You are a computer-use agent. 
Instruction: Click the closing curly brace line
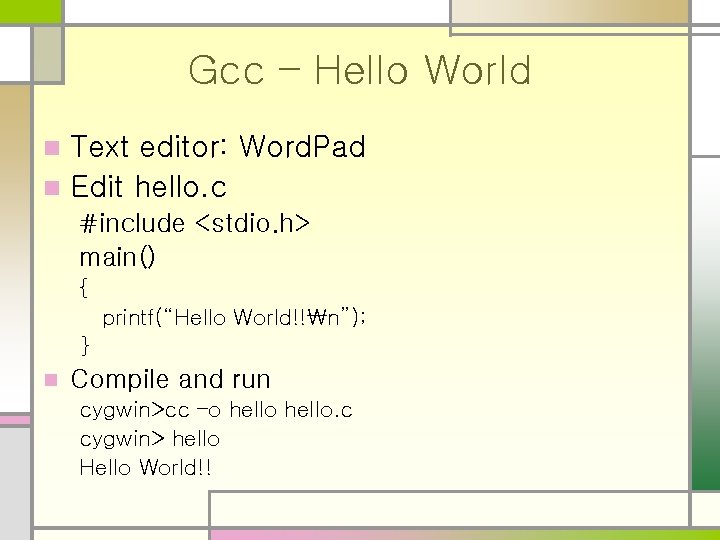[x=85, y=345]
